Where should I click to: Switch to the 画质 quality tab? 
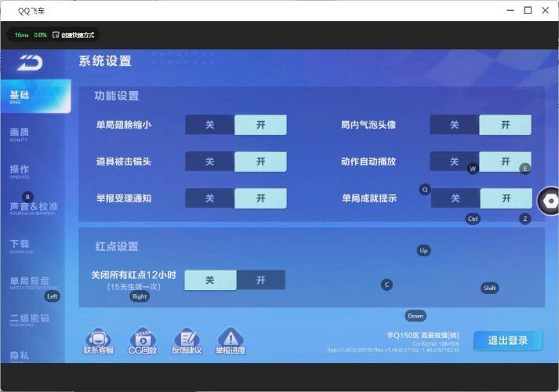pos(20,133)
